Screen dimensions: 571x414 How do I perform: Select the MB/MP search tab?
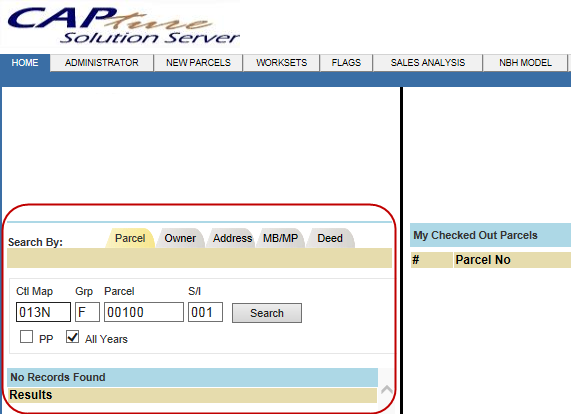pyautogui.click(x=280, y=238)
